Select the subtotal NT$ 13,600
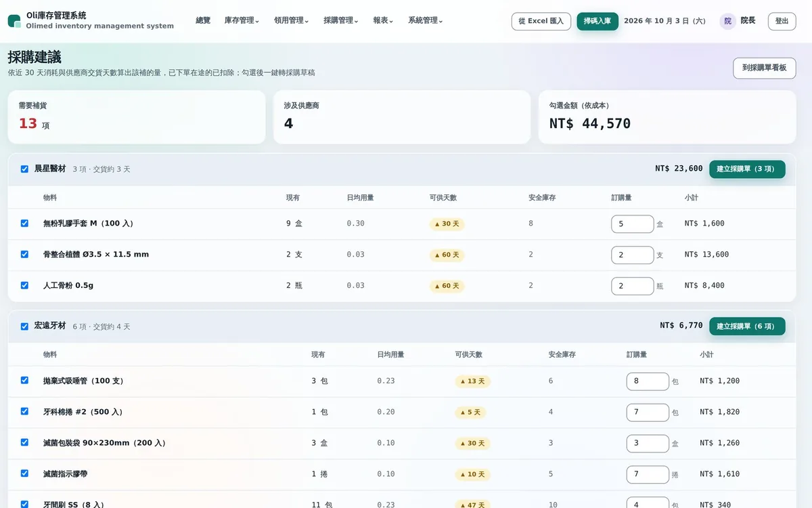Viewport: 812px width, 508px height. 706,255
